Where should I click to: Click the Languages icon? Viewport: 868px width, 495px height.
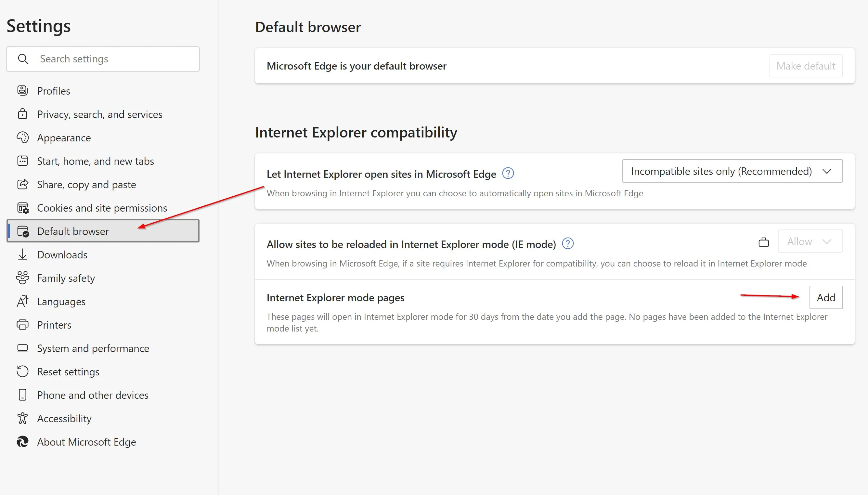(x=22, y=301)
